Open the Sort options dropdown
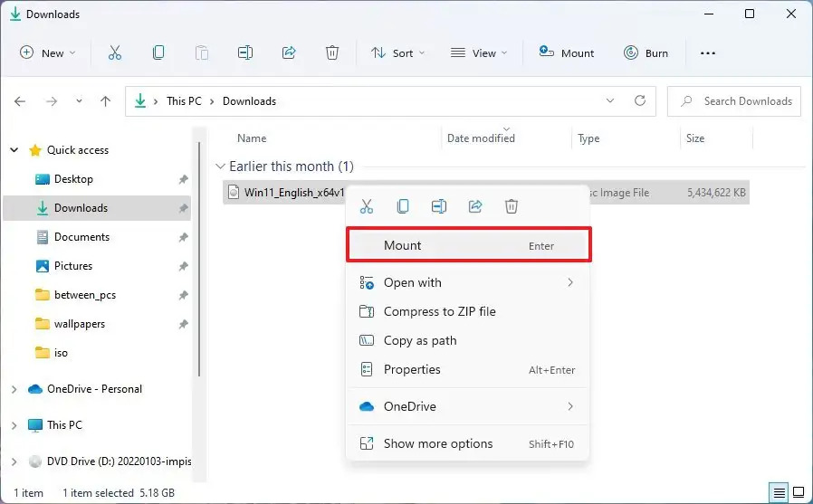813x504 pixels. point(397,52)
